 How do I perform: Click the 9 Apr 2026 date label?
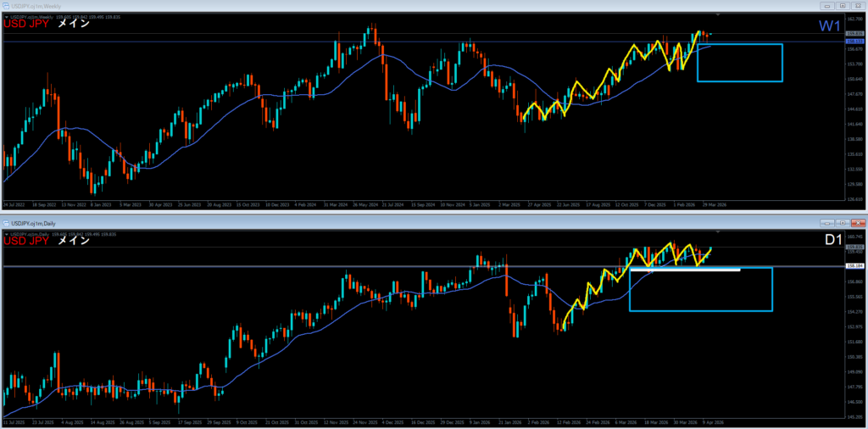[712, 422]
